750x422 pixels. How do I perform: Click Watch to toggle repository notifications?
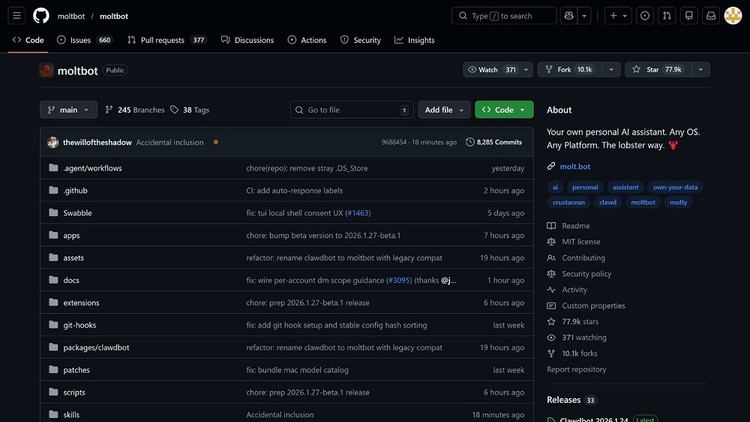coord(490,70)
